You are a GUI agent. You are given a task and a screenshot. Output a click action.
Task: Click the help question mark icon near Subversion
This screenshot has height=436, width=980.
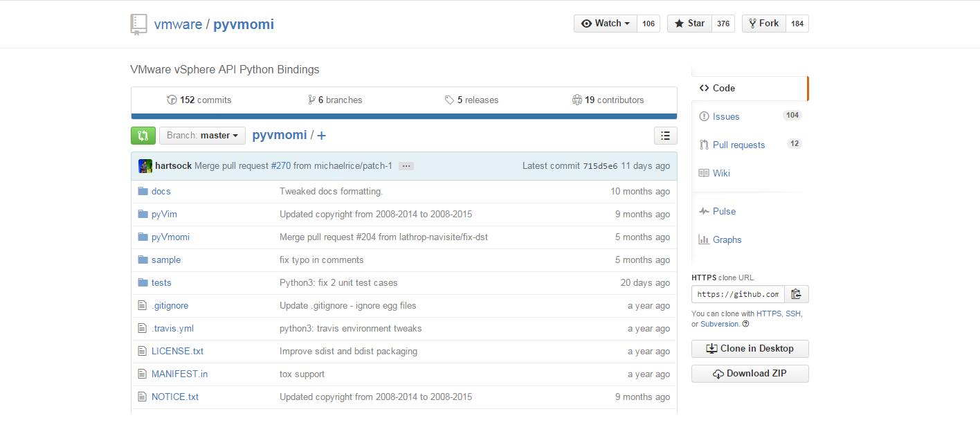pyautogui.click(x=745, y=324)
